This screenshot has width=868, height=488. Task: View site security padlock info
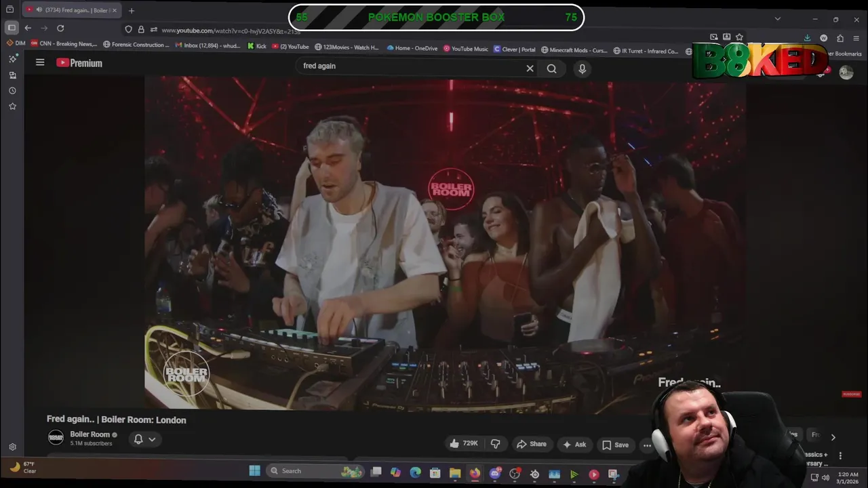(x=141, y=29)
